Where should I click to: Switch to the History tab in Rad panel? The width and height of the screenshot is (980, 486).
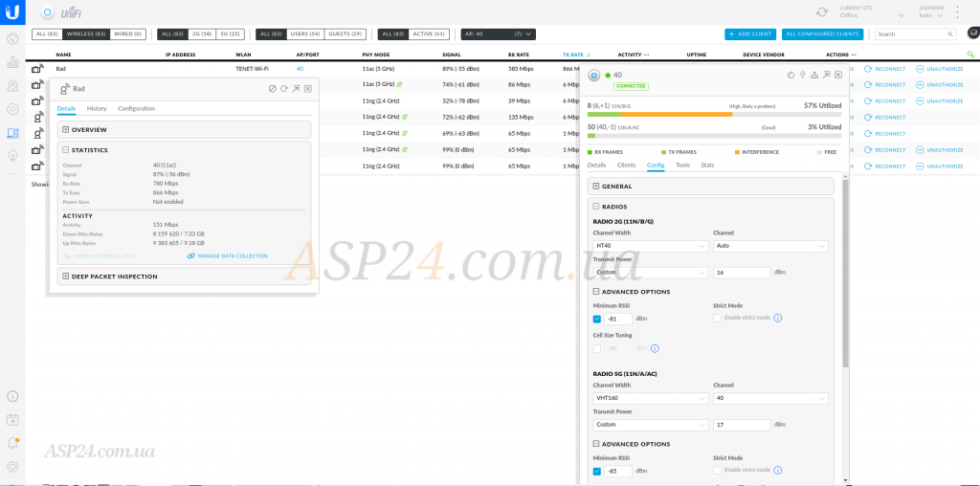click(97, 109)
